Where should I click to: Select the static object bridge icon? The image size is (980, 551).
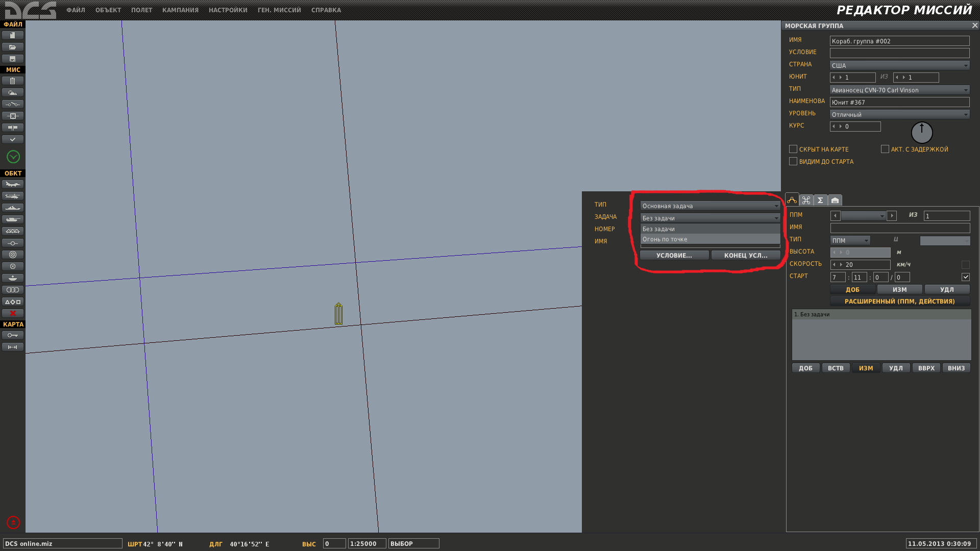click(13, 231)
